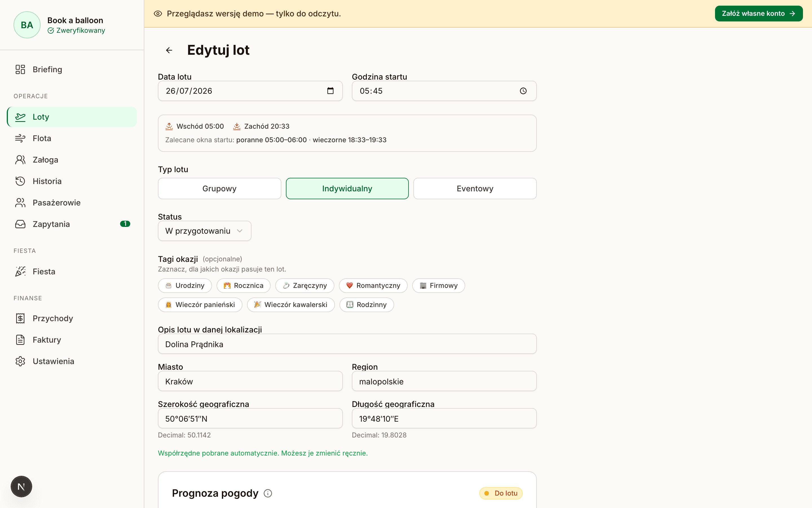Image resolution: width=812 pixels, height=508 pixels.
Task: Open Przychody in the sidebar
Action: coord(72,319)
